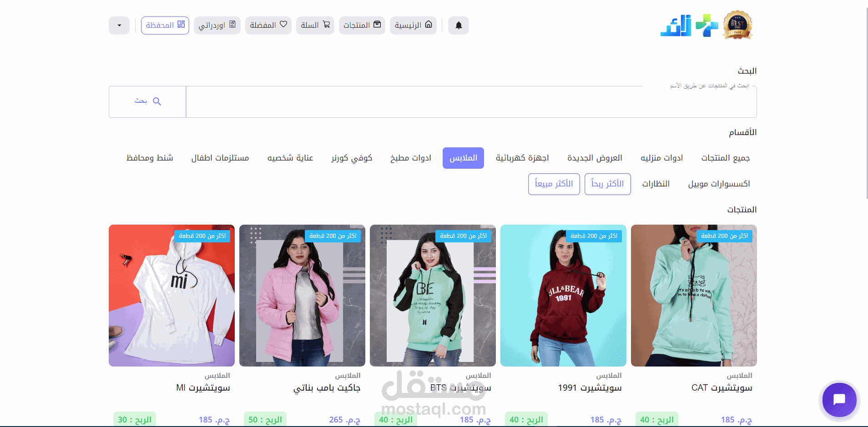The width and height of the screenshot is (868, 427).
Task: Select العروض الجديدة category
Action: 595,158
